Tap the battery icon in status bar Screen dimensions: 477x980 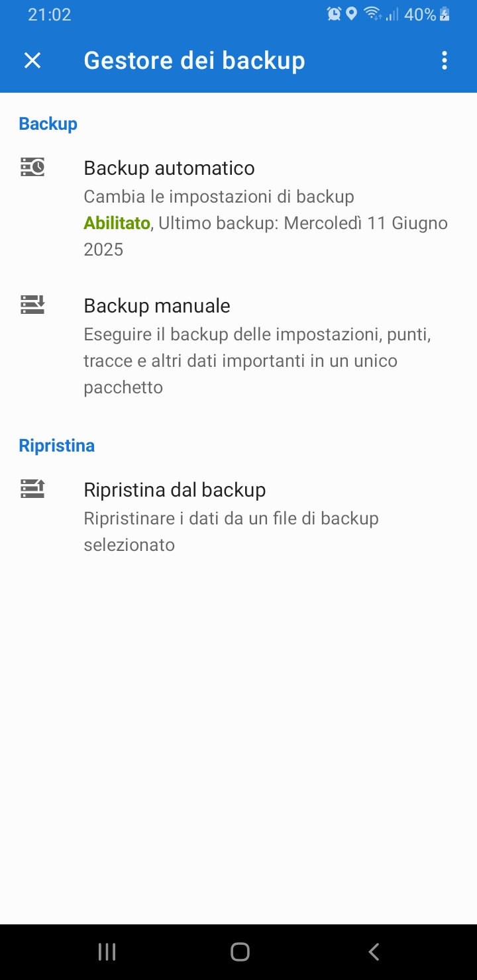445,15
